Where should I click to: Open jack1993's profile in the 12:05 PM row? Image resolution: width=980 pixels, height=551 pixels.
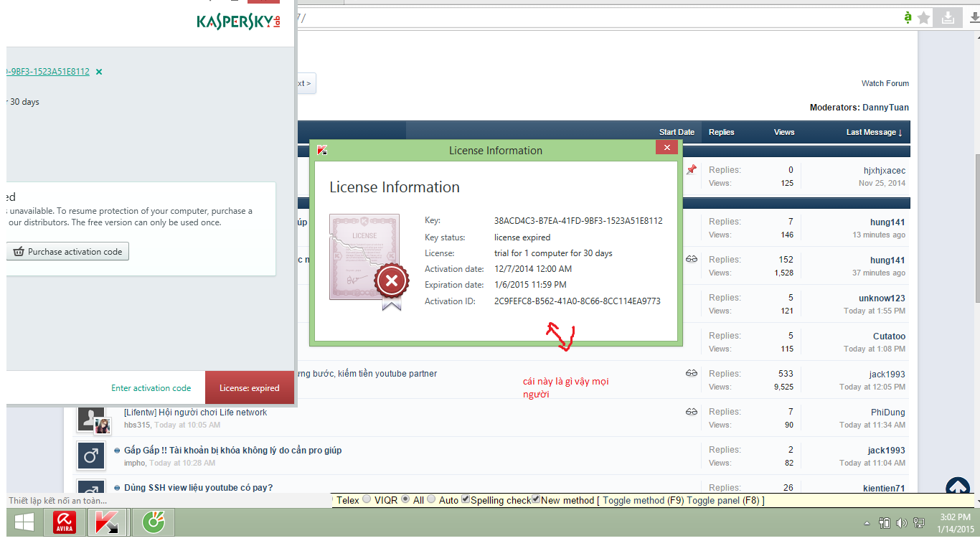tap(887, 375)
